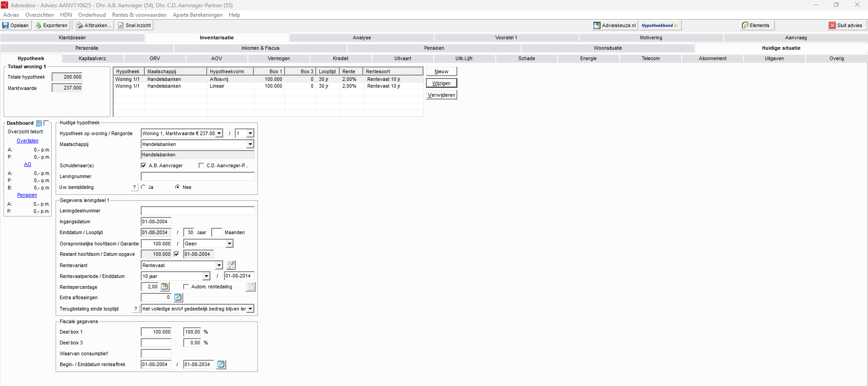Select Ja for Uw bemiddeling
868x386 pixels.
[144, 187]
